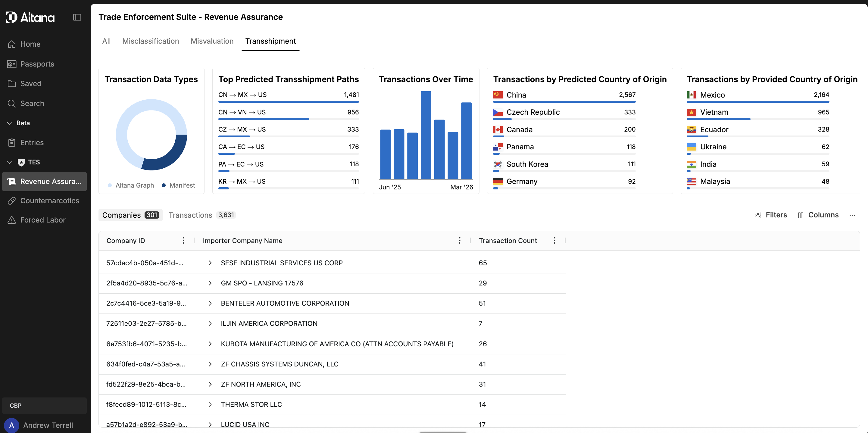
Task: Expand SESE INDUSTRIAL SERVICES US CORP row
Action: 210,263
